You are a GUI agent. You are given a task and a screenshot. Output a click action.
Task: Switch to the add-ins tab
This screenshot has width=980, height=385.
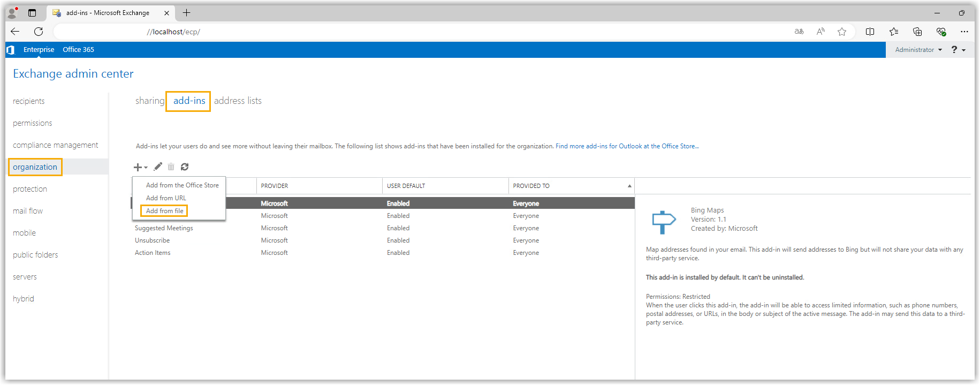point(189,101)
